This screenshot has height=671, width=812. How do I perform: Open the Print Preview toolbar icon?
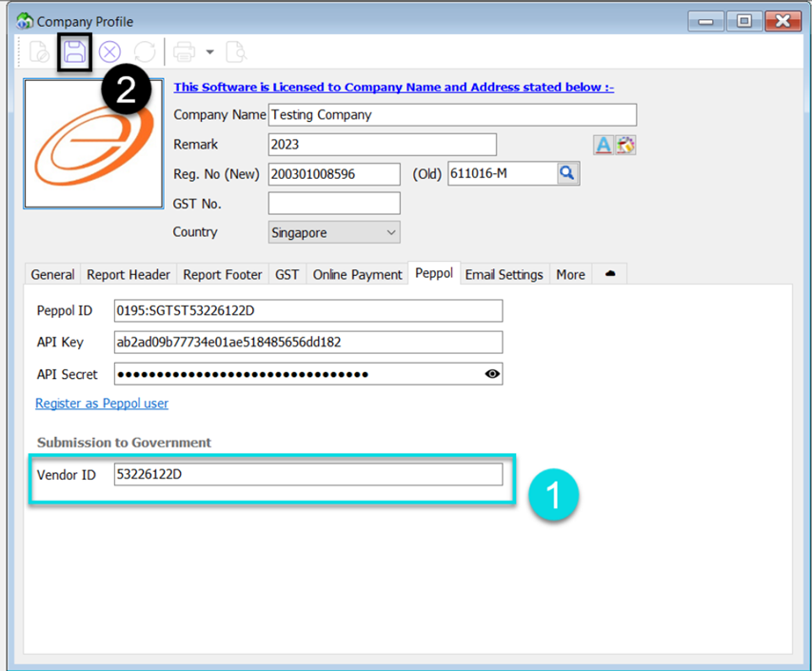pyautogui.click(x=234, y=51)
